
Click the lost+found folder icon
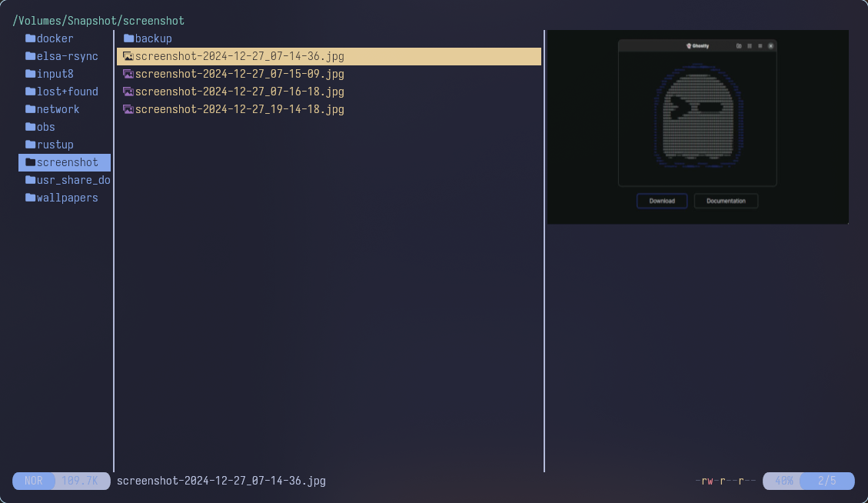(31, 92)
